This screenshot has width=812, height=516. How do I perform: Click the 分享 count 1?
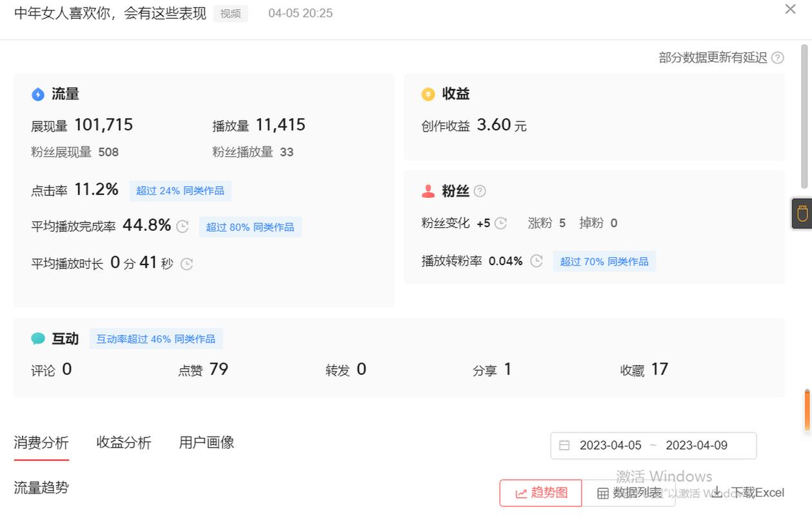508,369
